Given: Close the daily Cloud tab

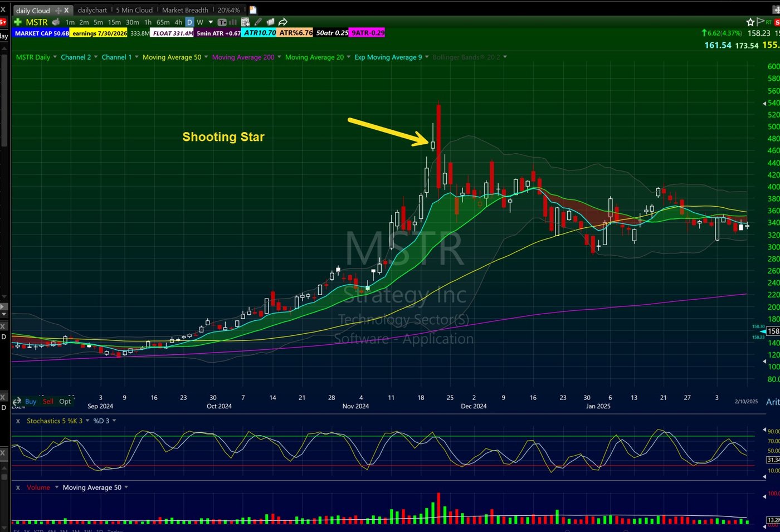Looking at the screenshot, I should click(x=66, y=10).
